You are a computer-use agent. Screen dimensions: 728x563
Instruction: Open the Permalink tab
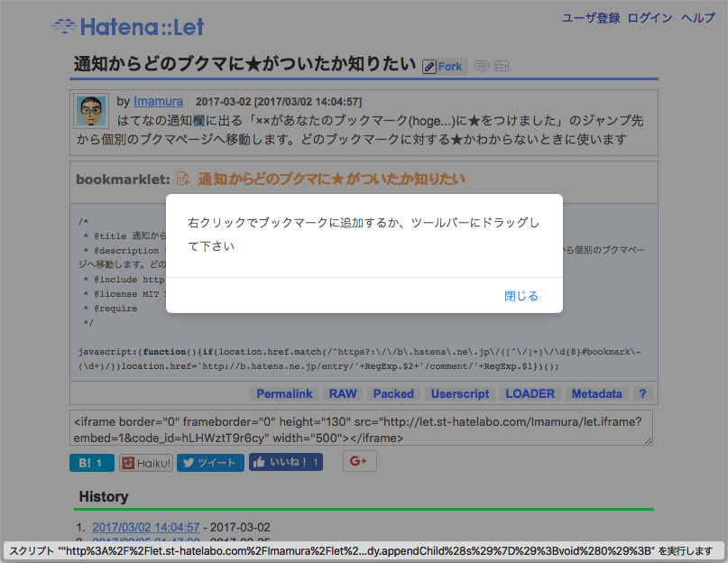pos(284,394)
